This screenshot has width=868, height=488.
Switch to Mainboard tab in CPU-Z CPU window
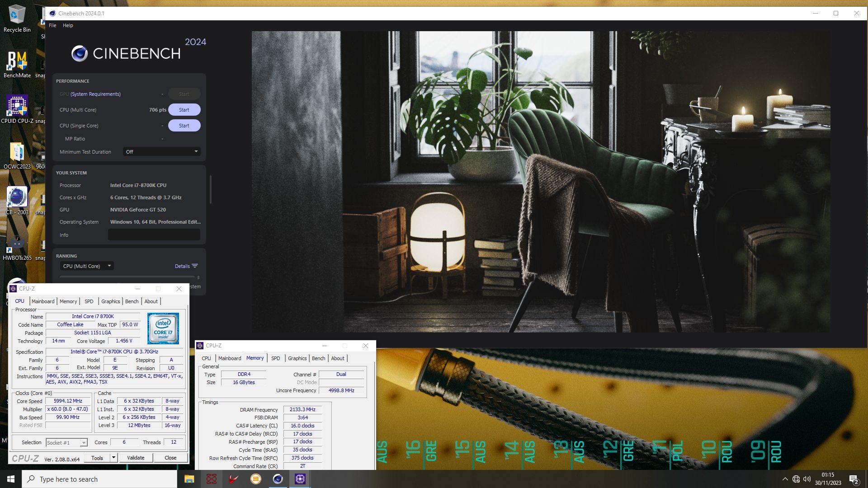pyautogui.click(x=43, y=301)
